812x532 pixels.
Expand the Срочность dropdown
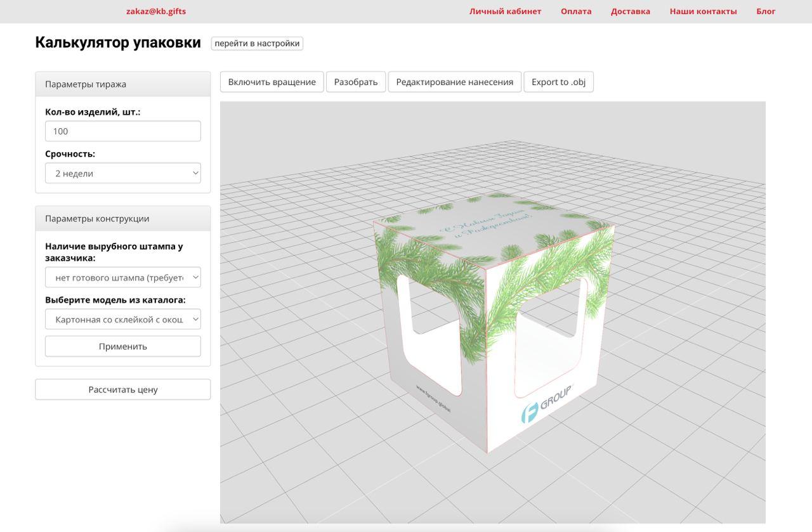123,173
